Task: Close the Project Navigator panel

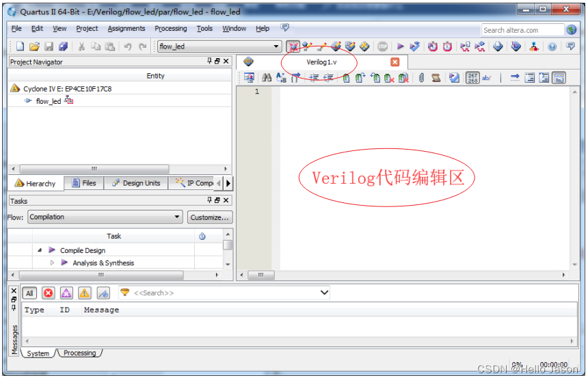Action: tap(226, 61)
